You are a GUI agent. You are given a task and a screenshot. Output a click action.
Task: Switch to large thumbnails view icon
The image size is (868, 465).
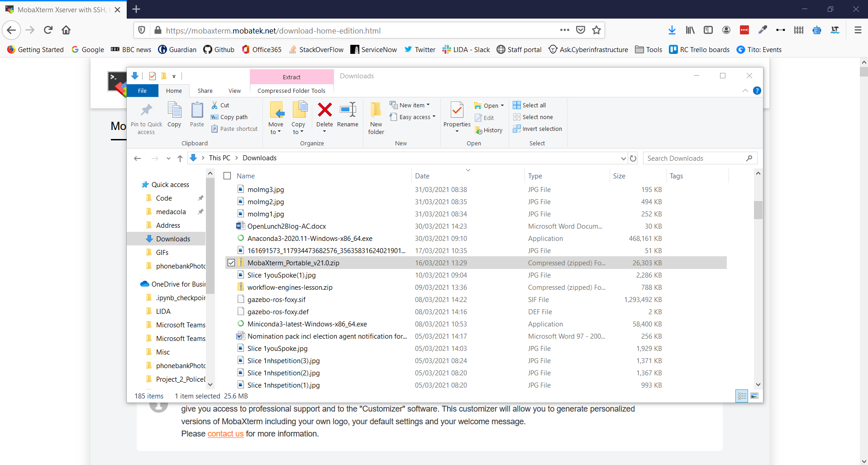pos(754,396)
